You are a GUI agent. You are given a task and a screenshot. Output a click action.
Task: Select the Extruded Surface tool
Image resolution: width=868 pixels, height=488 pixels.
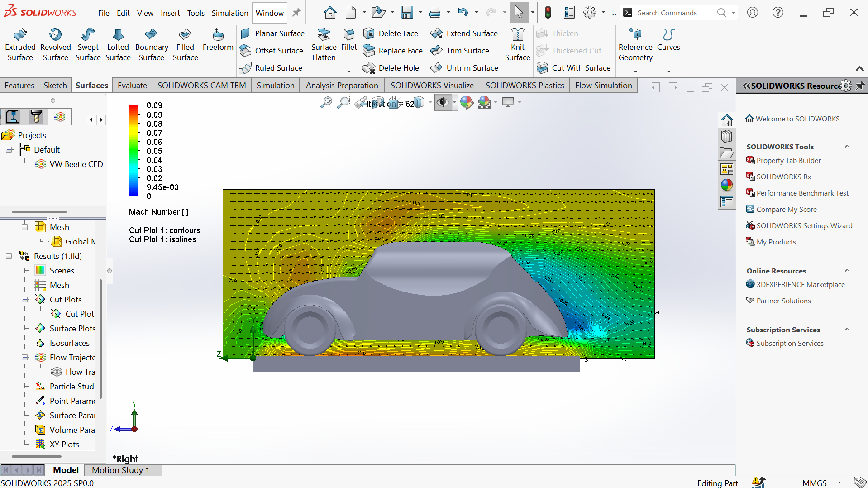click(20, 45)
